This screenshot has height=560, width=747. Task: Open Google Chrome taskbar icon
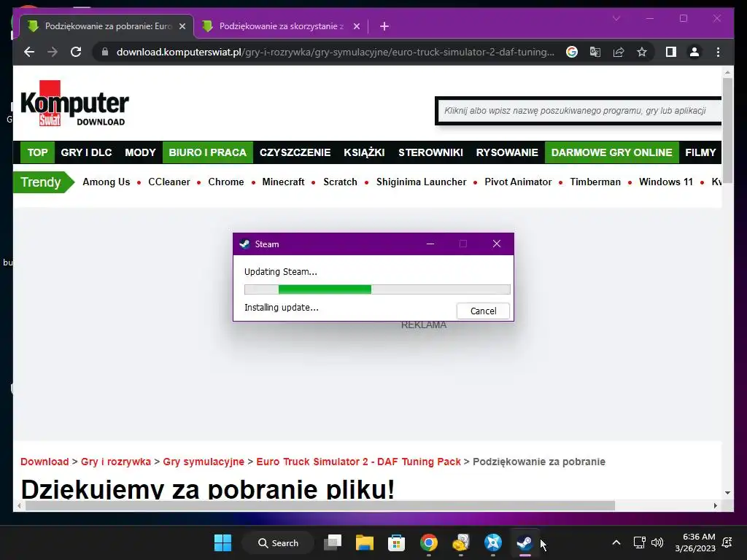pos(429,542)
